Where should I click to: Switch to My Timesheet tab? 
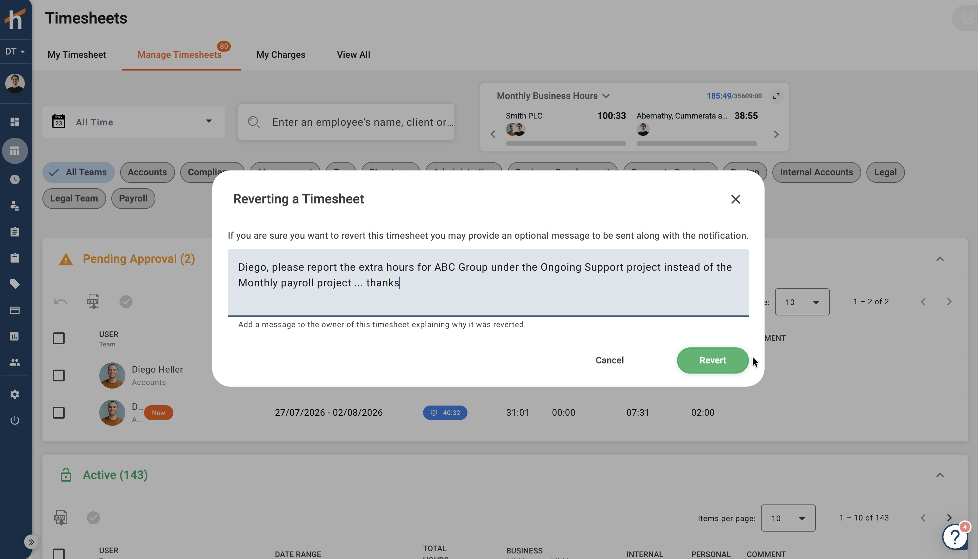tap(77, 55)
